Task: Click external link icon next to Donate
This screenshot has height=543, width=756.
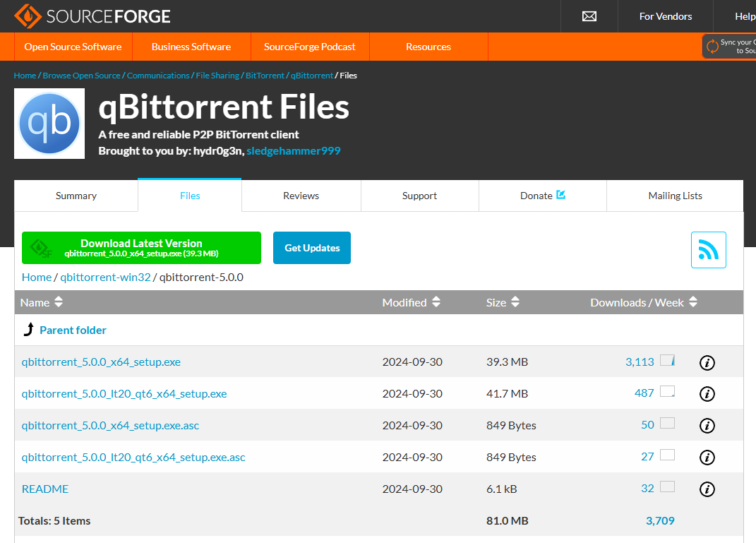Action: (x=561, y=195)
